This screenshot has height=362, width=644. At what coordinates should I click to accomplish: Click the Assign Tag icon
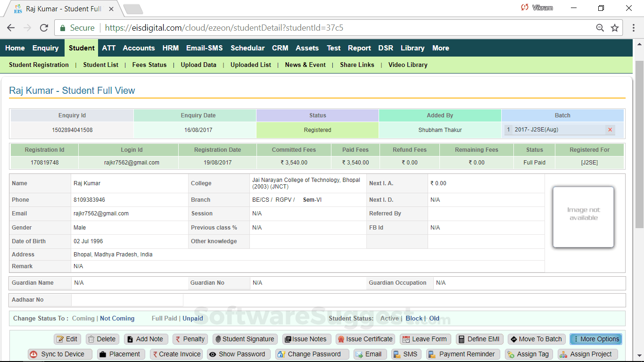point(510,354)
